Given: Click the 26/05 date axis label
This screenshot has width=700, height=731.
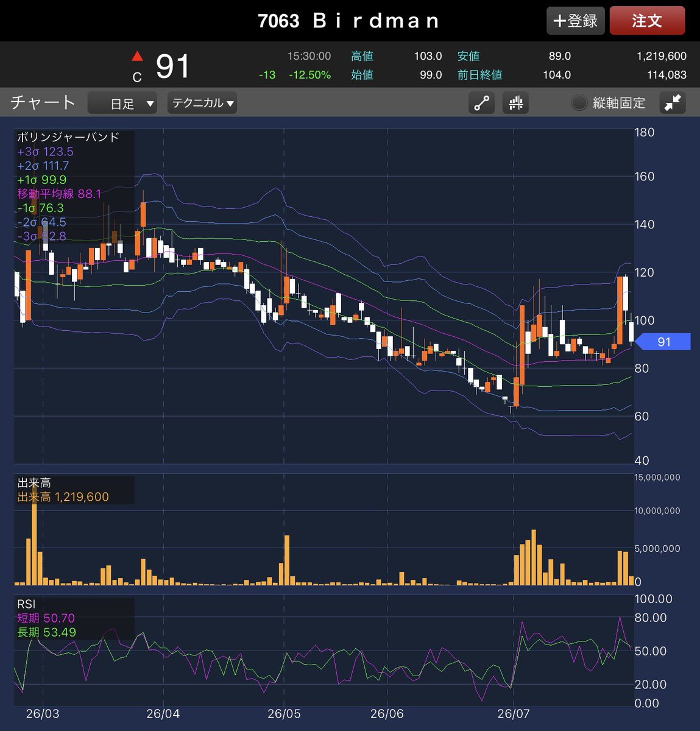Looking at the screenshot, I should 285,713.
